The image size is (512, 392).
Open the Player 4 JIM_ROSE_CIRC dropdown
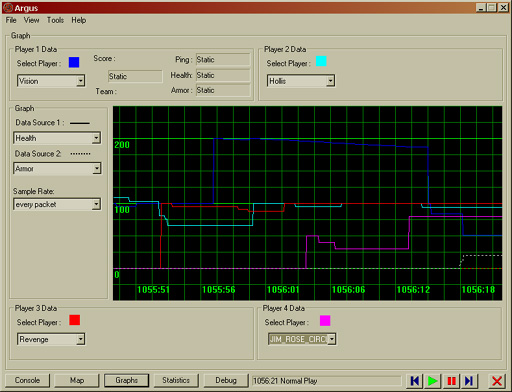tap(302, 339)
